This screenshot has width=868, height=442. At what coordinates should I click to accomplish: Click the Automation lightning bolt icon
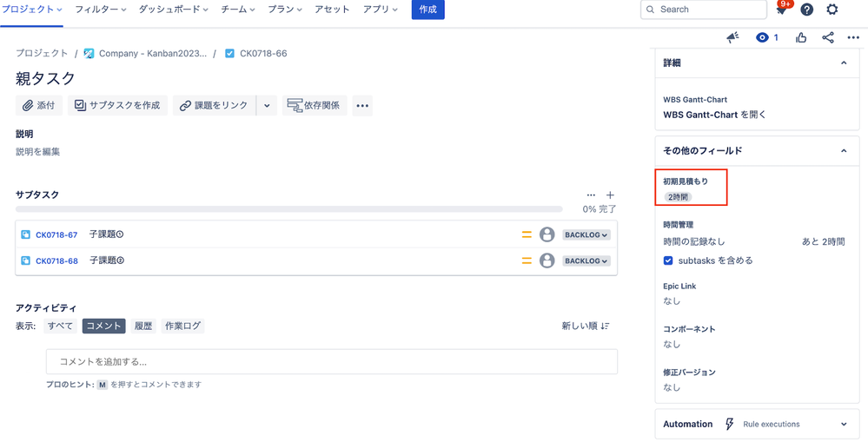pos(730,425)
